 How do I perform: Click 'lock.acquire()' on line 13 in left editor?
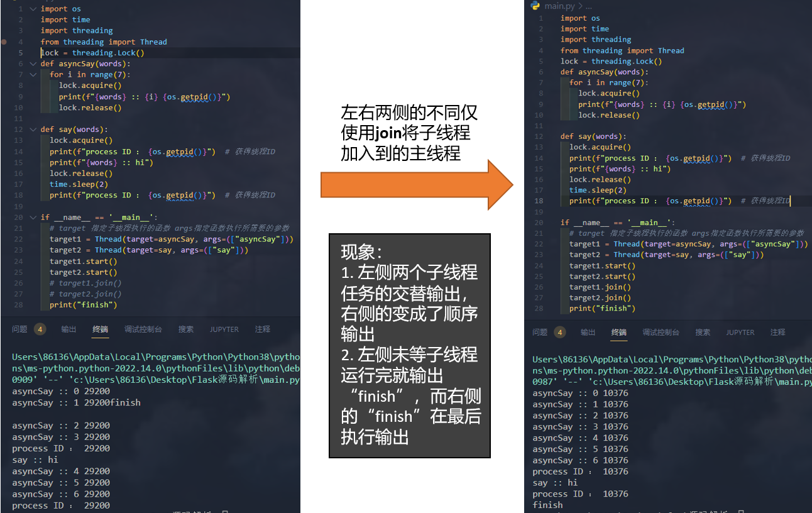pyautogui.click(x=81, y=140)
